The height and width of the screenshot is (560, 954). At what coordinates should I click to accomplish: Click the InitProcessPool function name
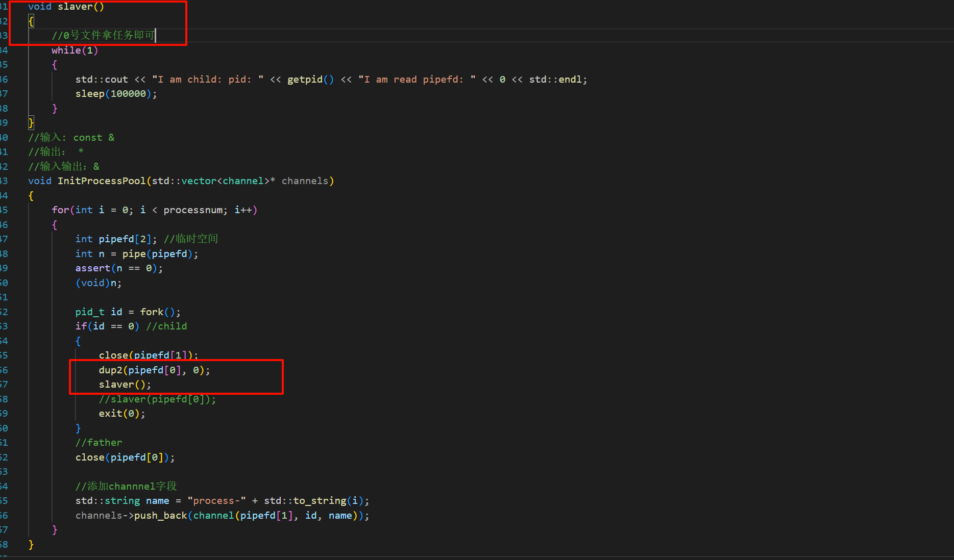coord(102,181)
